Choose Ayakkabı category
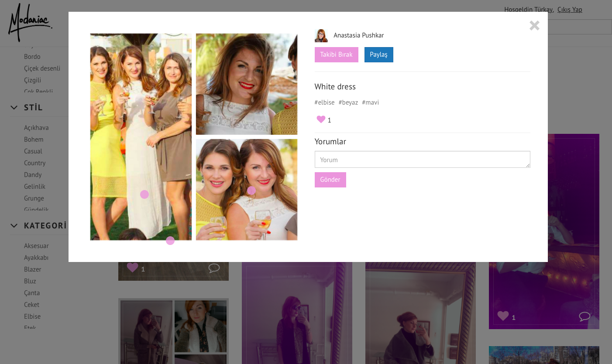The width and height of the screenshot is (612, 364). (36, 258)
